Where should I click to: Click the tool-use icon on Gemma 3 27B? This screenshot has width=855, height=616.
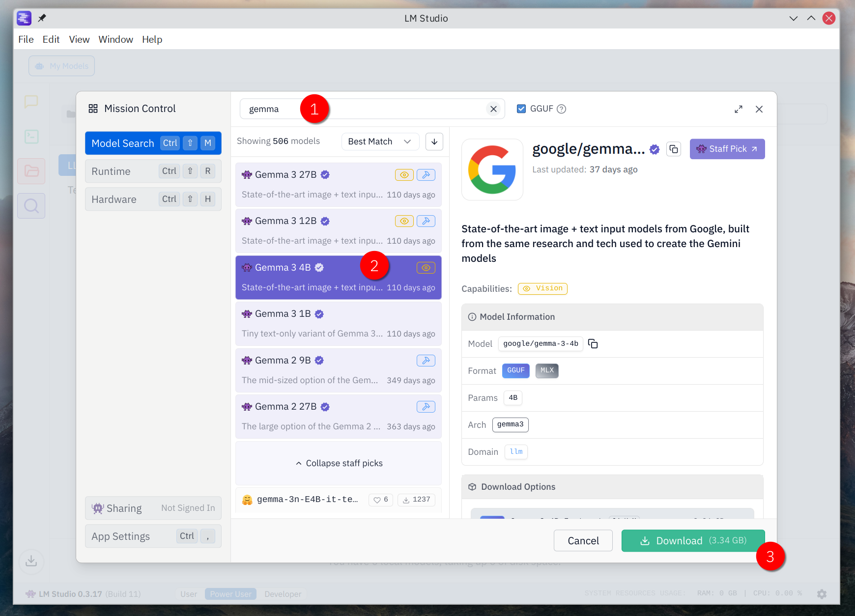click(426, 175)
